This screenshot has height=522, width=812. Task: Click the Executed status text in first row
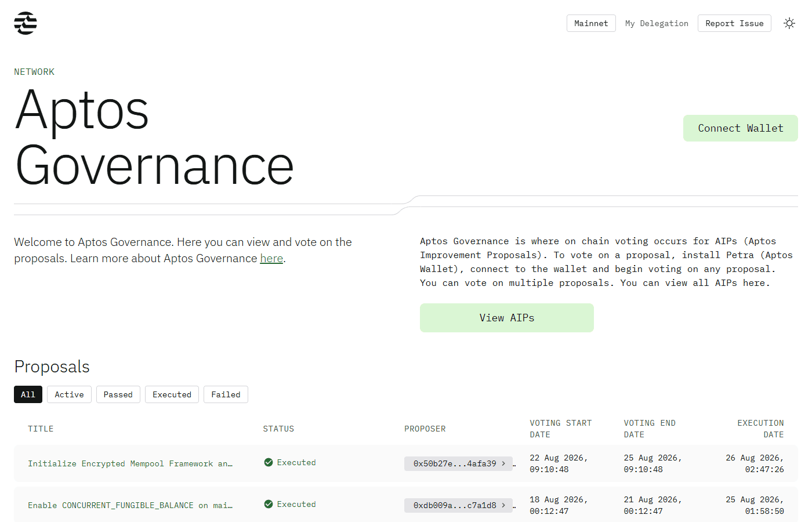pyautogui.click(x=296, y=462)
